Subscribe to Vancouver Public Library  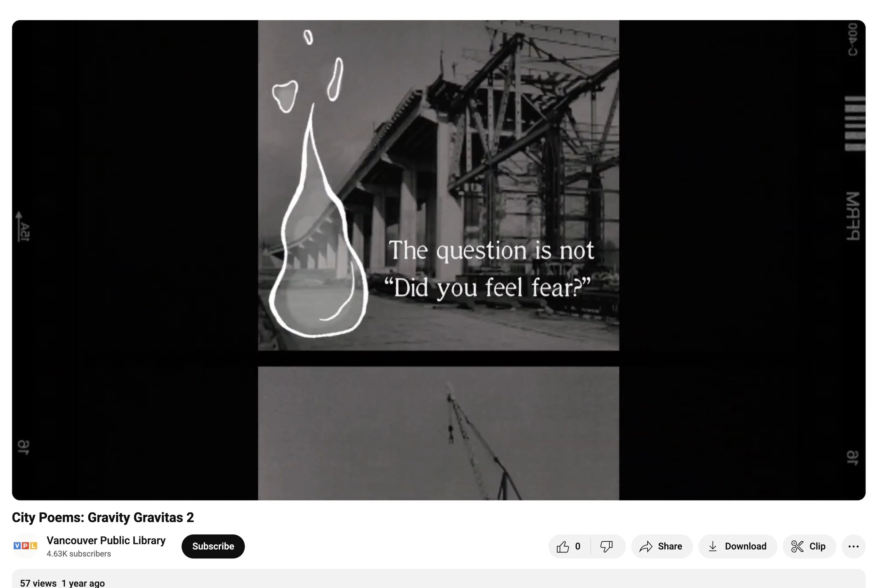pyautogui.click(x=213, y=547)
